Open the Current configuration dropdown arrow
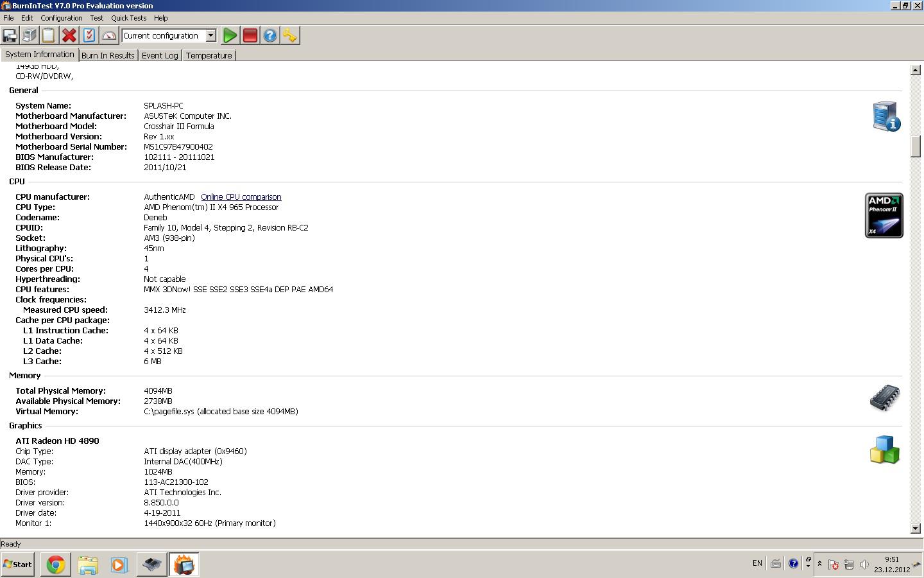 [210, 36]
